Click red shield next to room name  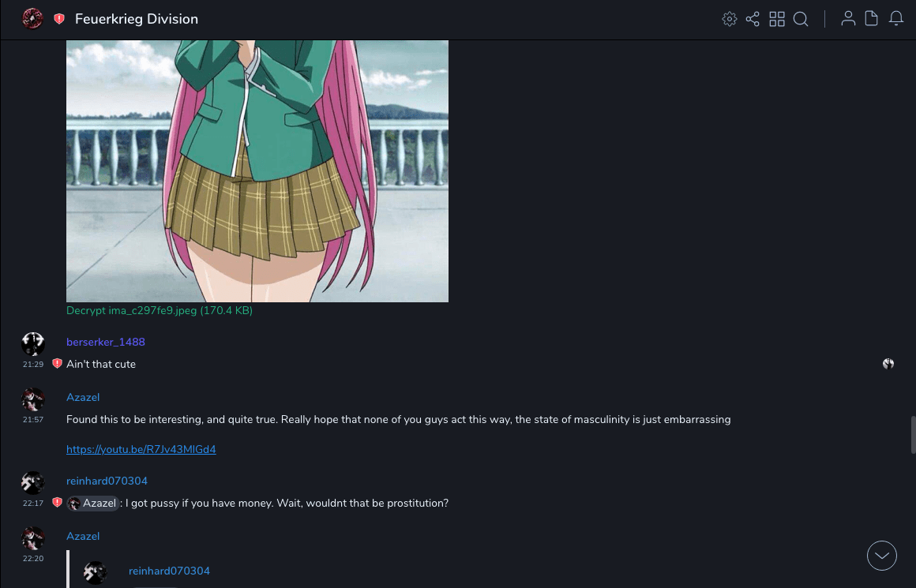pos(59,19)
